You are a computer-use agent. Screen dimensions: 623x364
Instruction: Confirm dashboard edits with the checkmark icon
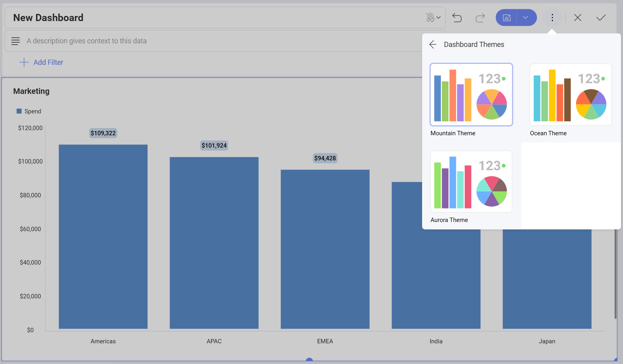point(601,18)
